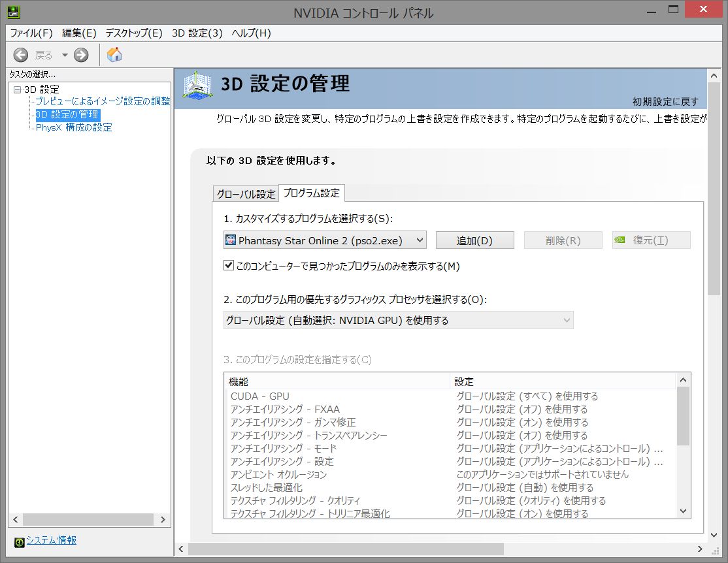Select スレッドした最適化 row
Screen dimensions: 728x563
[x=450, y=487]
